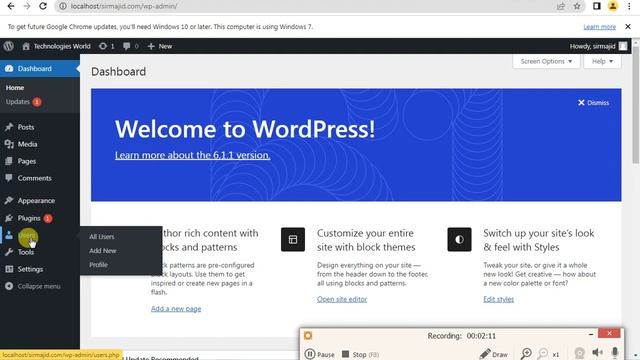Stop the screen recording

pos(360,354)
